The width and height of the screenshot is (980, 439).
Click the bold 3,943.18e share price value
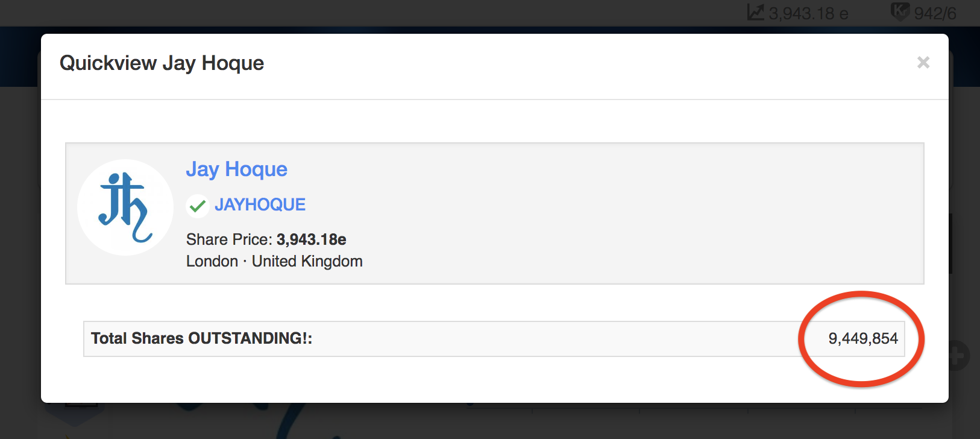click(311, 239)
